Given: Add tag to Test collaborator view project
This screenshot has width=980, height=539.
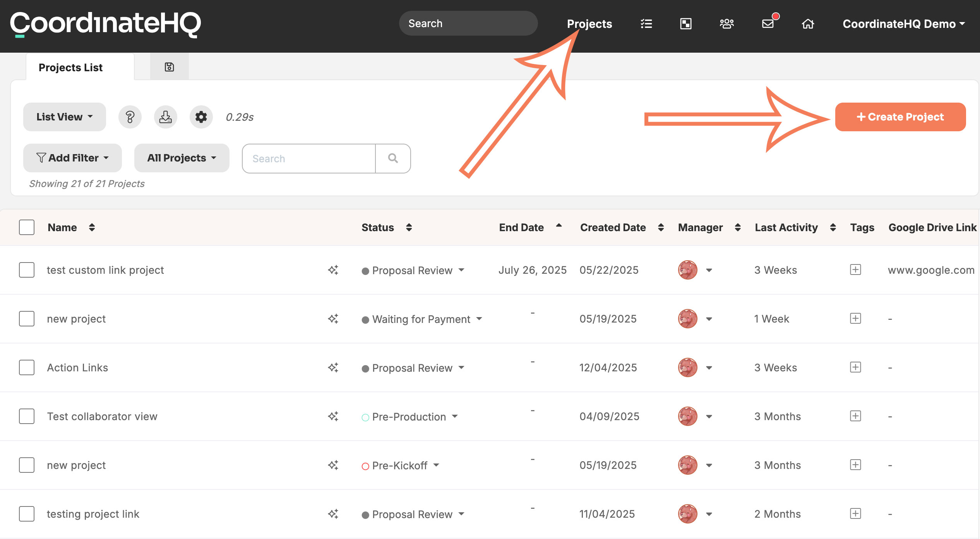Looking at the screenshot, I should [855, 416].
